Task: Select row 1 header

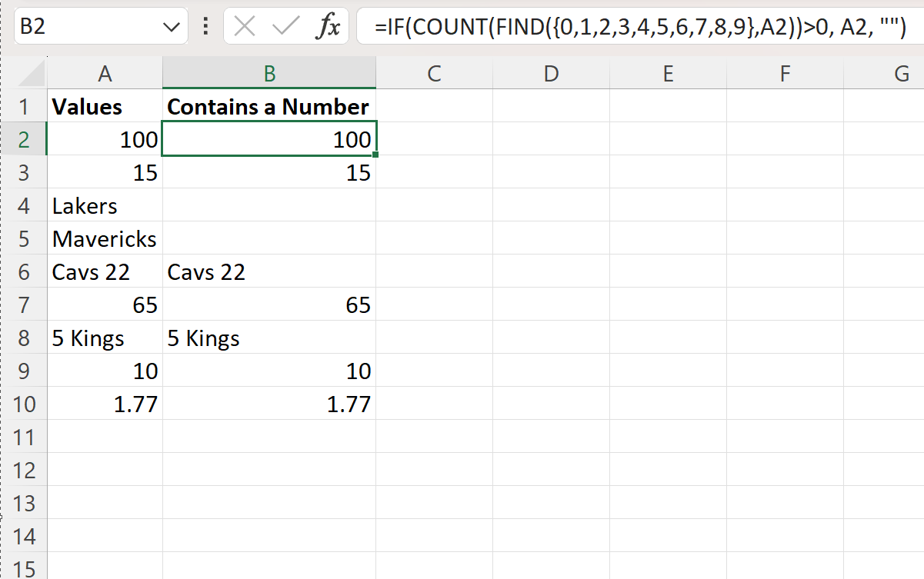Action: point(25,106)
